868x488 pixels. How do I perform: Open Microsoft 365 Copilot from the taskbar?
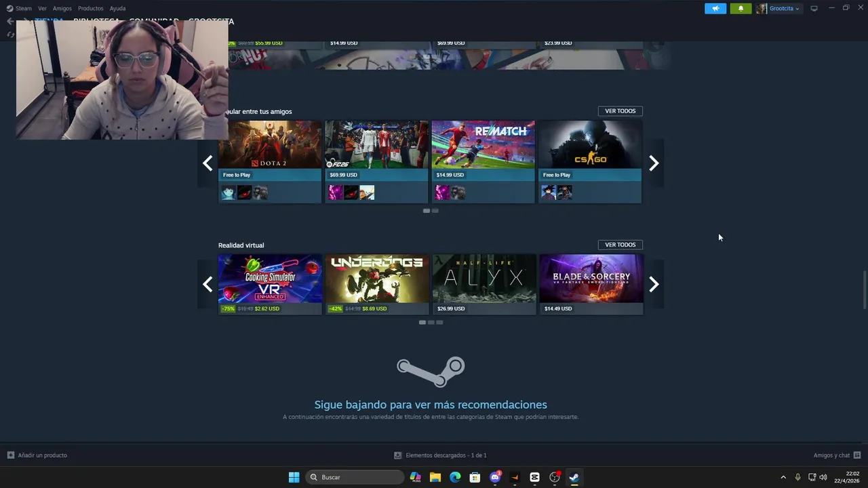tap(416, 477)
